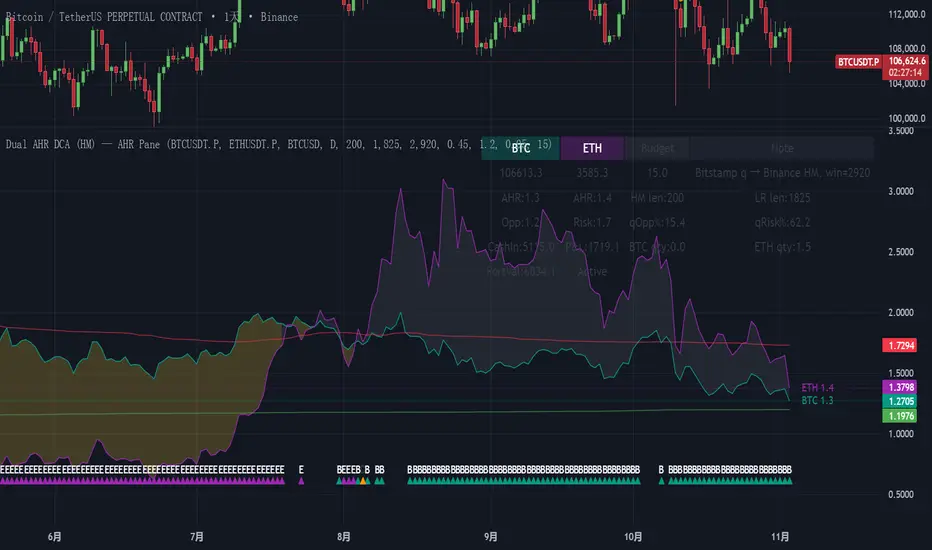This screenshot has height=550, width=932.
Task: Click the BTC 1.3 line label
Action: coord(816,400)
